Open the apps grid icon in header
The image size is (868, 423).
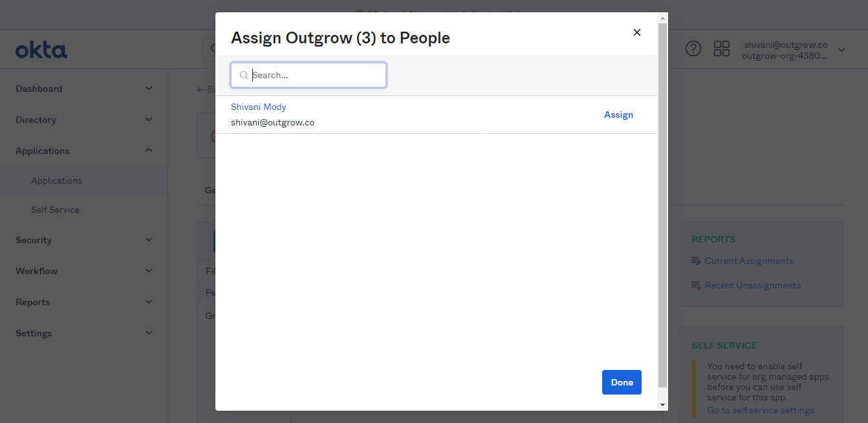pos(722,49)
